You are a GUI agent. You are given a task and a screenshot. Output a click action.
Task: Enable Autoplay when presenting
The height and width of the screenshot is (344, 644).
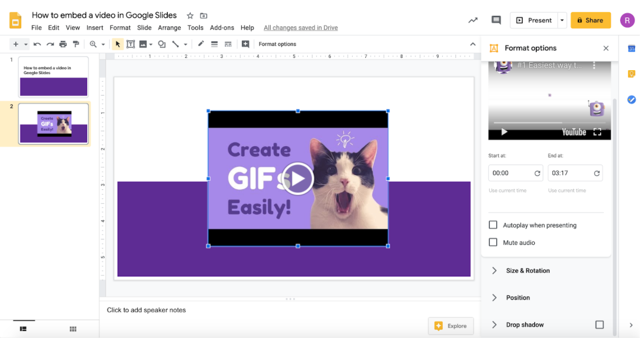click(x=493, y=225)
